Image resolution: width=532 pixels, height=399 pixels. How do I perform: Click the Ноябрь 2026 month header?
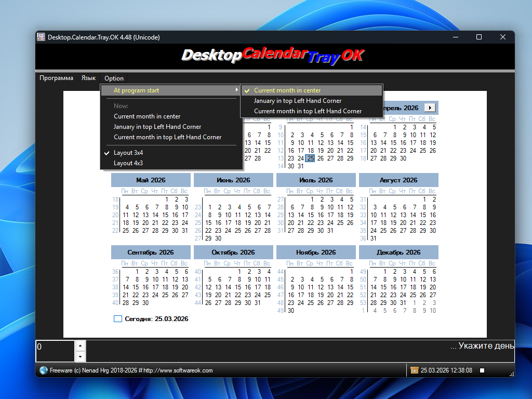click(x=316, y=252)
